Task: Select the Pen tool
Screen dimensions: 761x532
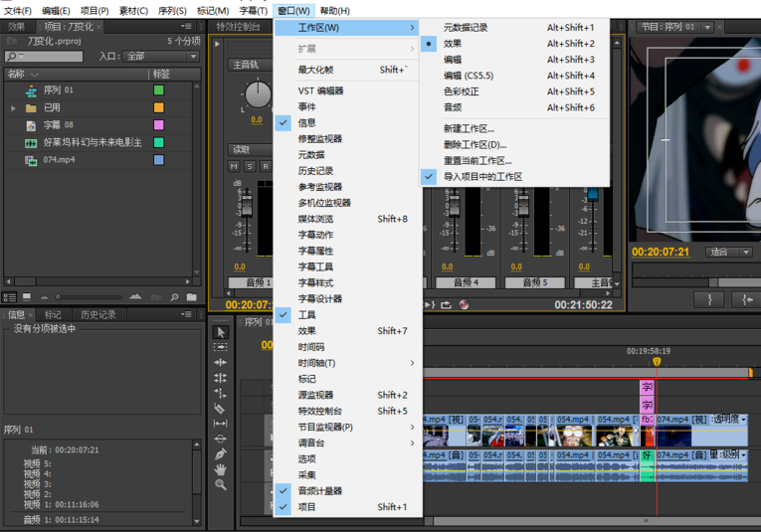Action: tap(221, 453)
